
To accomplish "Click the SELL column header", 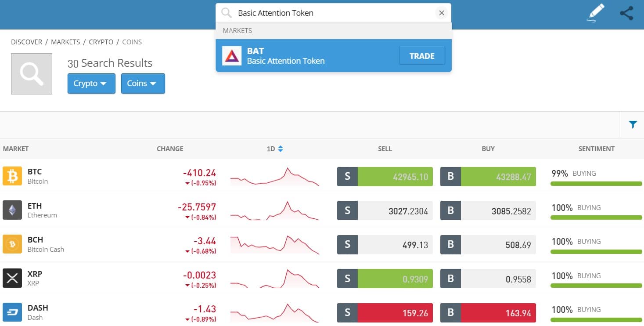I will [385, 149].
